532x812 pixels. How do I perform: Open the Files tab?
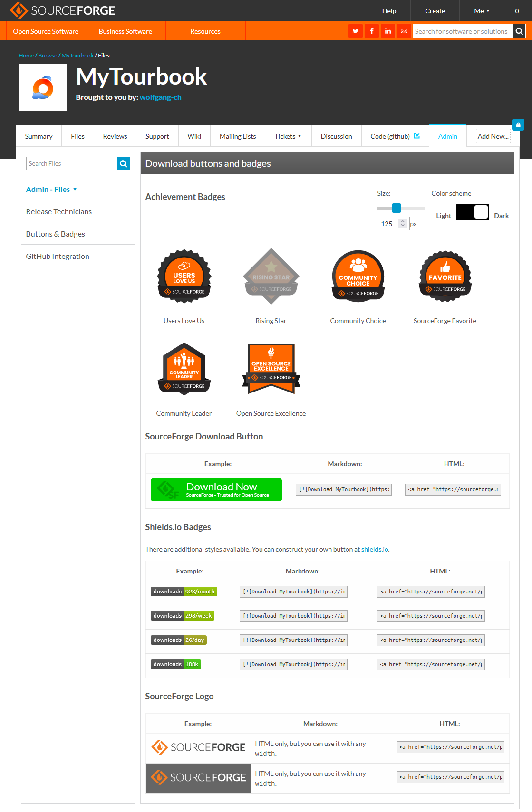pos(77,136)
